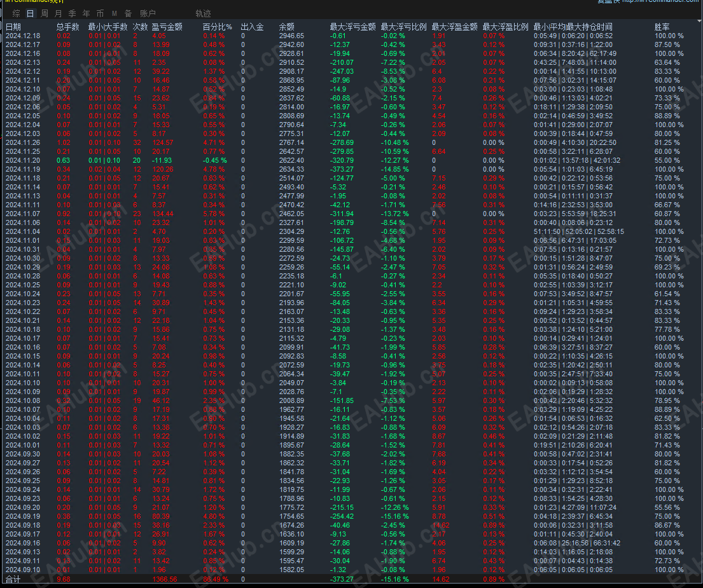The height and width of the screenshot is (588, 703).
Task: Click the 余额 column header
Action: coord(286,27)
